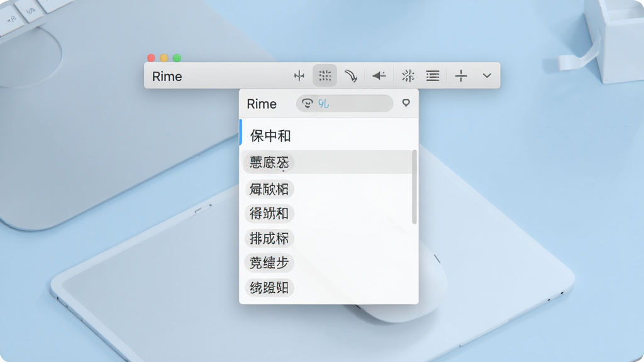
Task: Click the candidate list vertical scrollbar
Action: coord(414,187)
